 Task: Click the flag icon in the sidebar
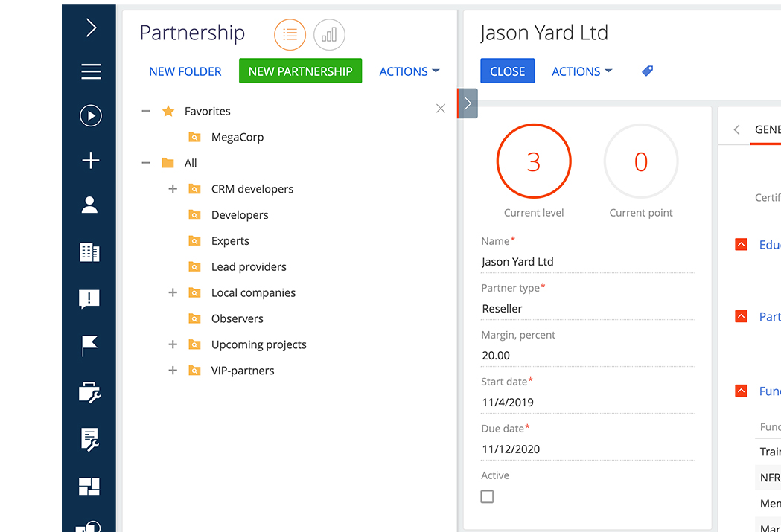point(90,346)
